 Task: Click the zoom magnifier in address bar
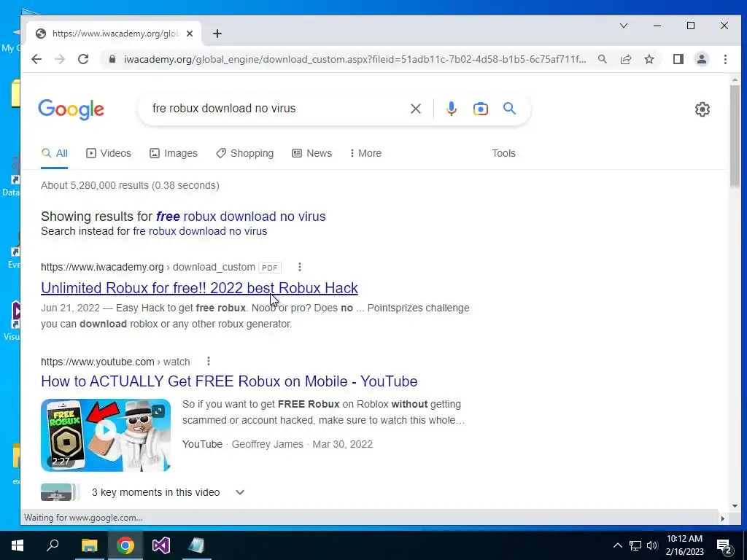[x=602, y=59]
